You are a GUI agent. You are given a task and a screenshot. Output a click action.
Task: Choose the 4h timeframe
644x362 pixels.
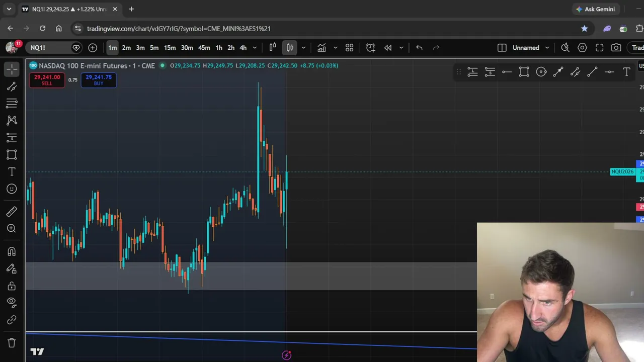[243, 48]
